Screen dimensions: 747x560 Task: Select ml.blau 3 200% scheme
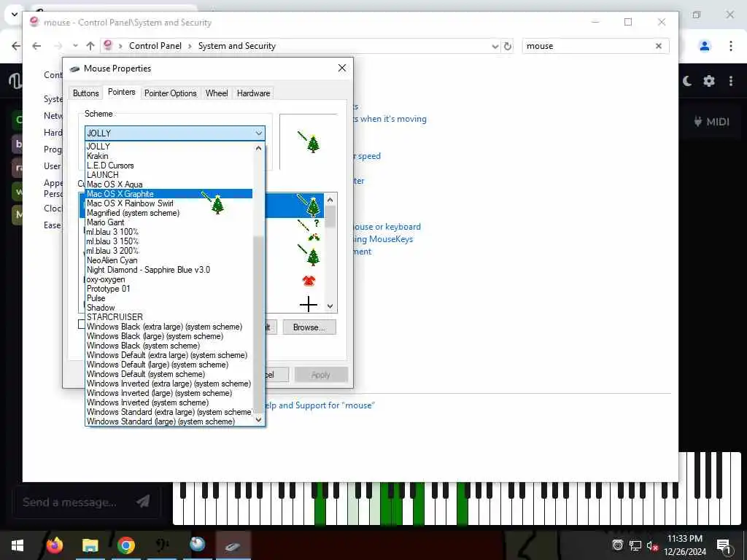pos(169,251)
